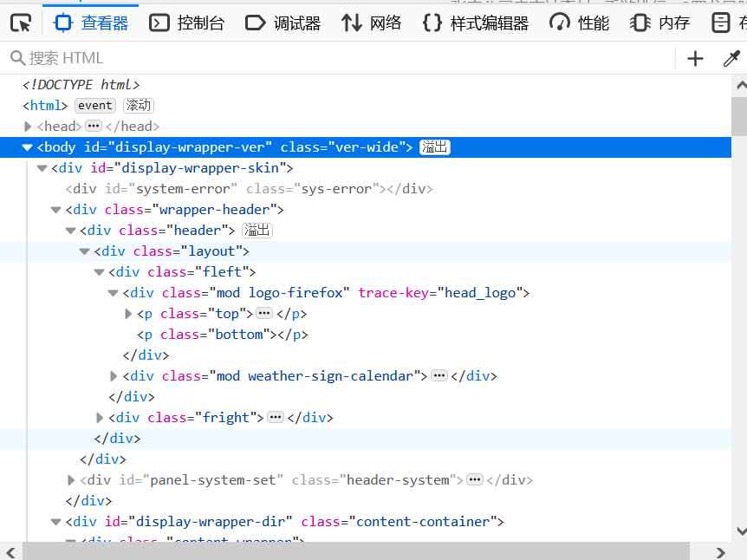
Task: Collapse the body element
Action: [x=28, y=147]
